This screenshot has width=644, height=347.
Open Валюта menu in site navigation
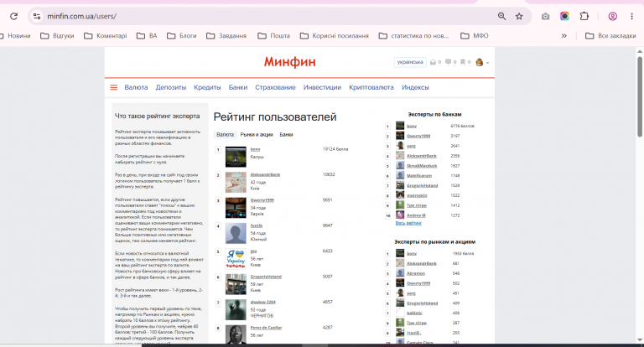[136, 87]
